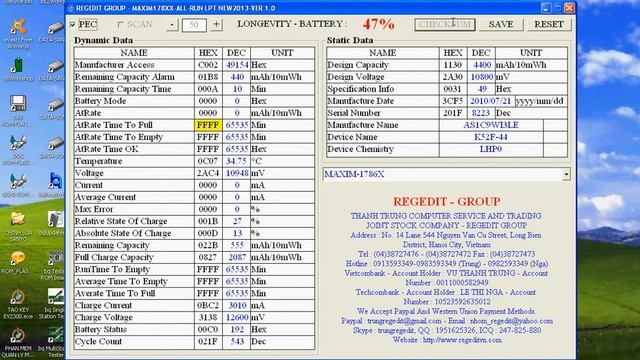Click the plus stepper button
This screenshot has width=640, height=360.
point(216,24)
